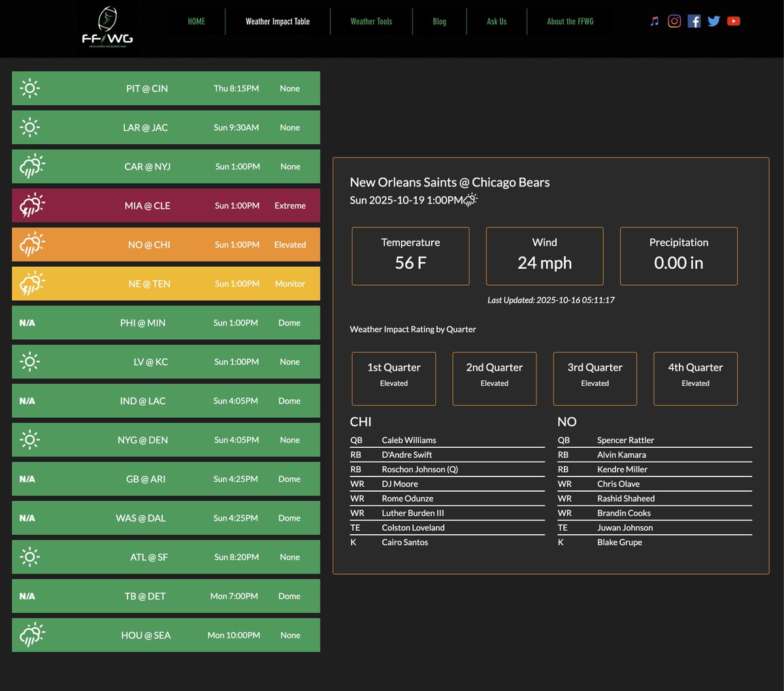
Task: Open About the FFWG nav item
Action: tap(571, 21)
